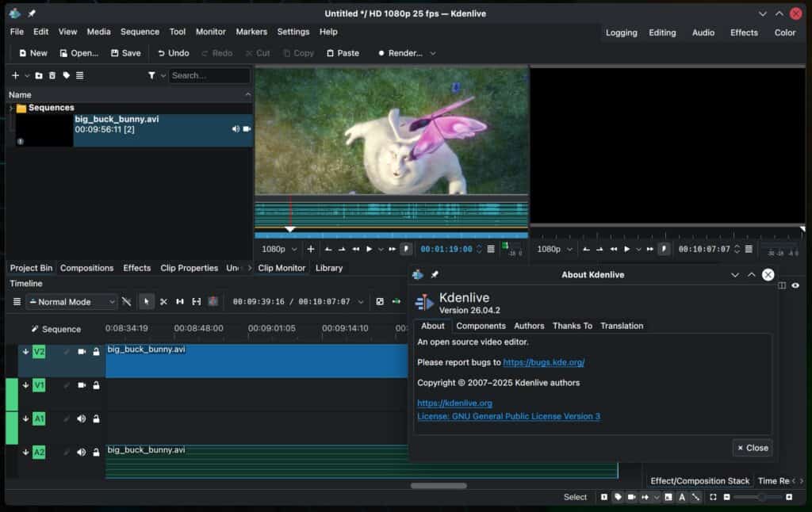Open the tag icon in bin toolbar
The width and height of the screenshot is (812, 512).
click(67, 75)
